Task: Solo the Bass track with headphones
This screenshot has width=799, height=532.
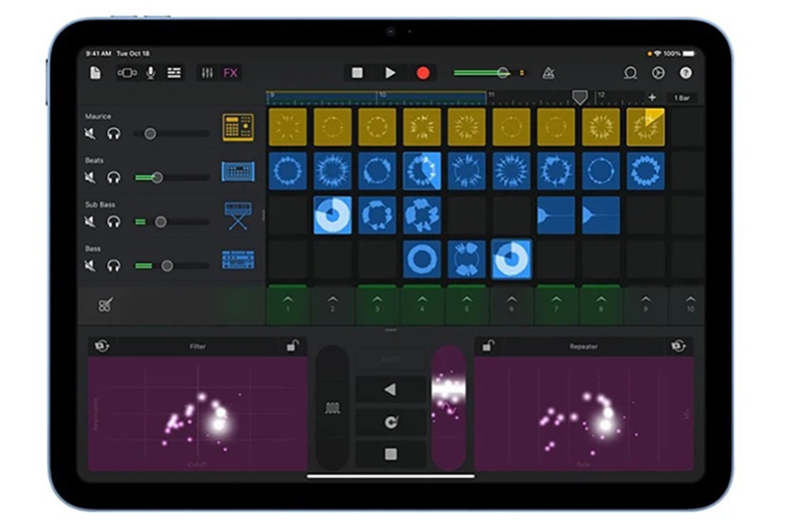Action: 114,266
